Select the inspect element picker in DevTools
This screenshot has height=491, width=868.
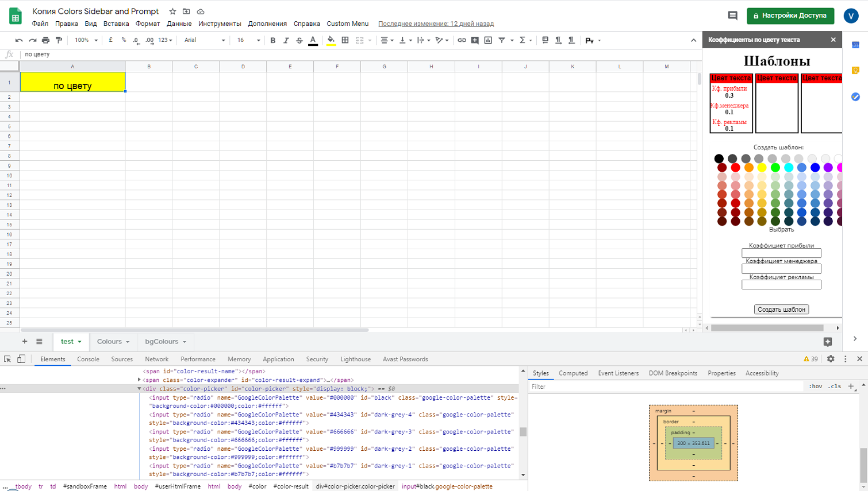coord(7,359)
